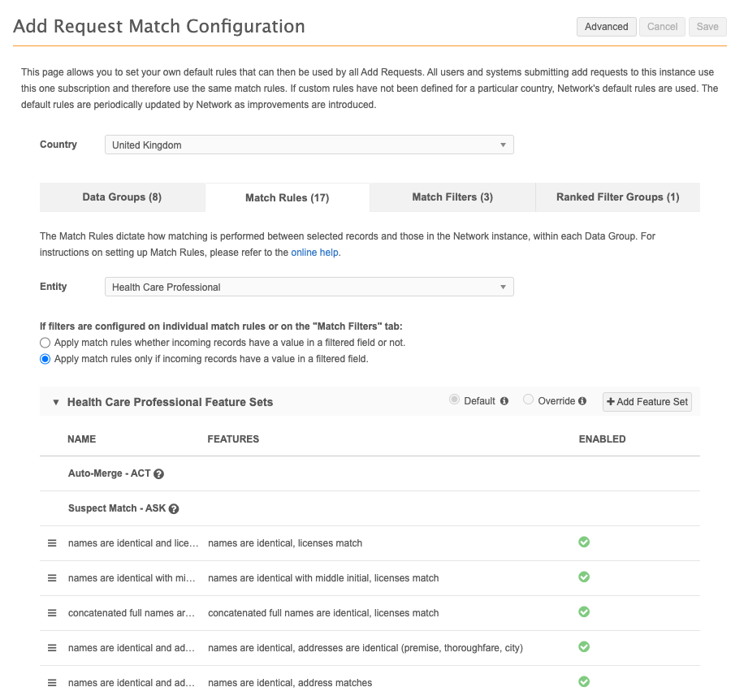731x700 pixels.
Task: Click drag handle for concatenated full names rule
Action: click(52, 613)
